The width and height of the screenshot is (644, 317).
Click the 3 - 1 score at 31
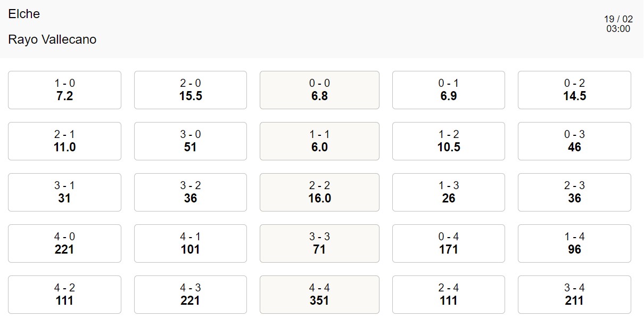click(64, 192)
